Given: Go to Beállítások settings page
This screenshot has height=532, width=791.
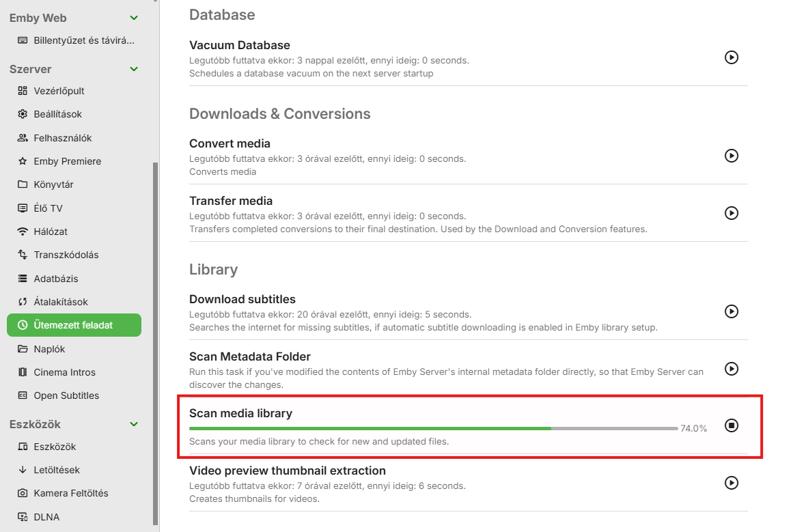Looking at the screenshot, I should point(57,114).
